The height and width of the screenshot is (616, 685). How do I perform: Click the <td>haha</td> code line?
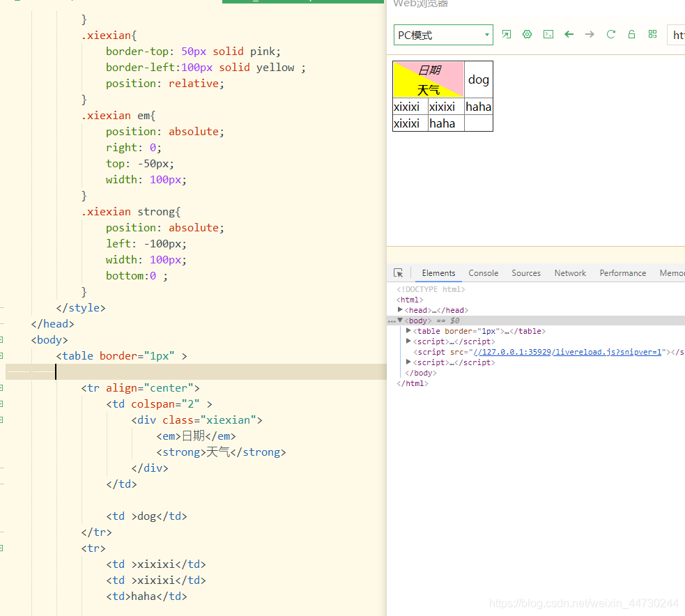click(146, 596)
